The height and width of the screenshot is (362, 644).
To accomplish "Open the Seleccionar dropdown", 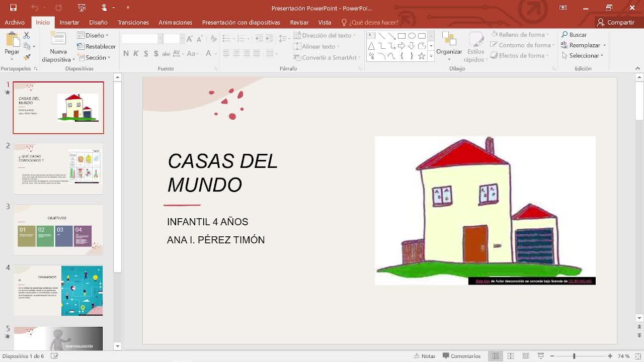I will pyautogui.click(x=584, y=56).
